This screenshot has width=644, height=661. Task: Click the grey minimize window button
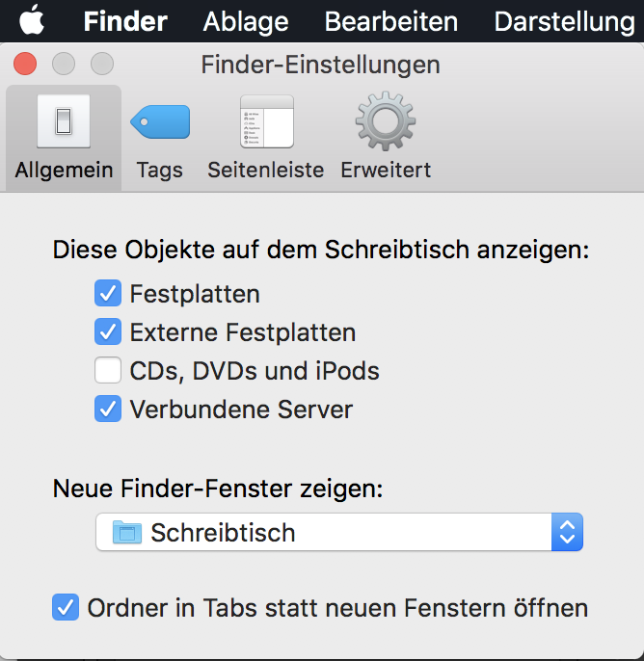click(64, 64)
